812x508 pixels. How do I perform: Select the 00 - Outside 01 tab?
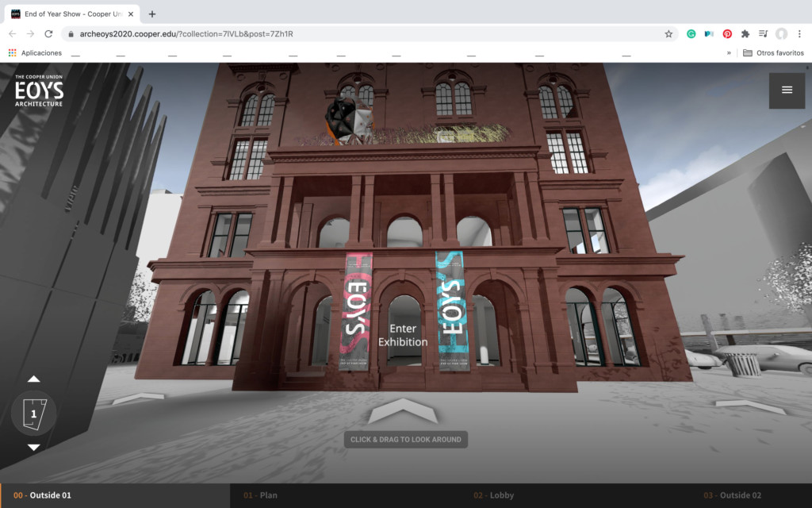[x=115, y=495]
